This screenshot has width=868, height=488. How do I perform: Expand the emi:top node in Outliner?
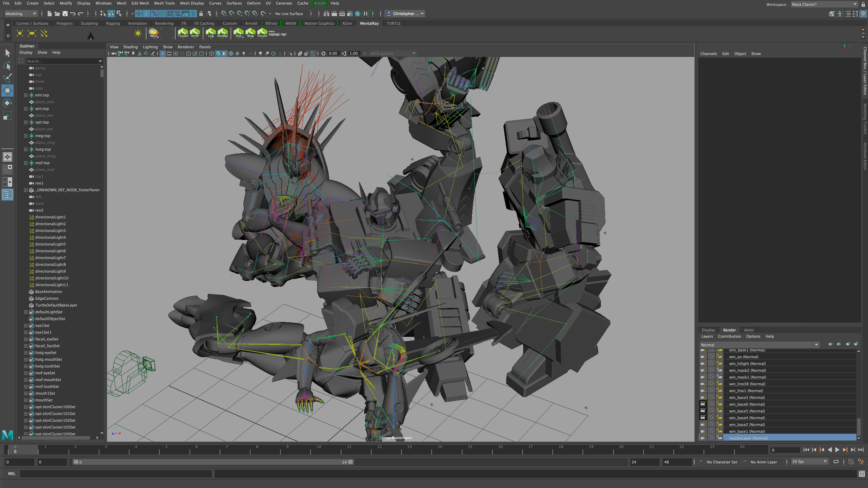(26, 95)
